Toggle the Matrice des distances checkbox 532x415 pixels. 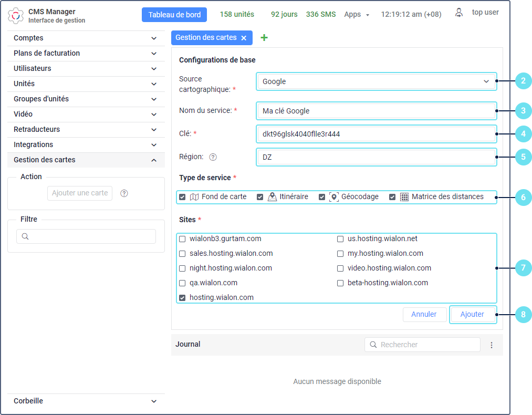point(392,197)
